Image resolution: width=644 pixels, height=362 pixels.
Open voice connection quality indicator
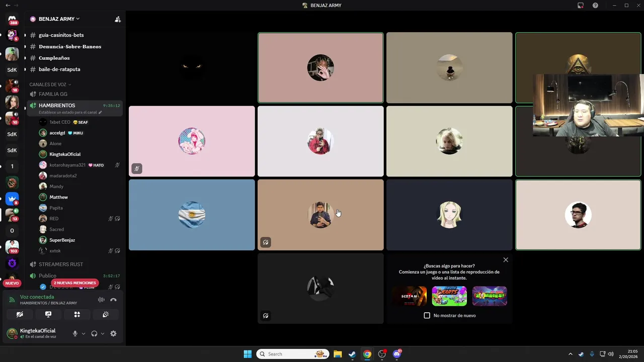[x=12, y=300]
